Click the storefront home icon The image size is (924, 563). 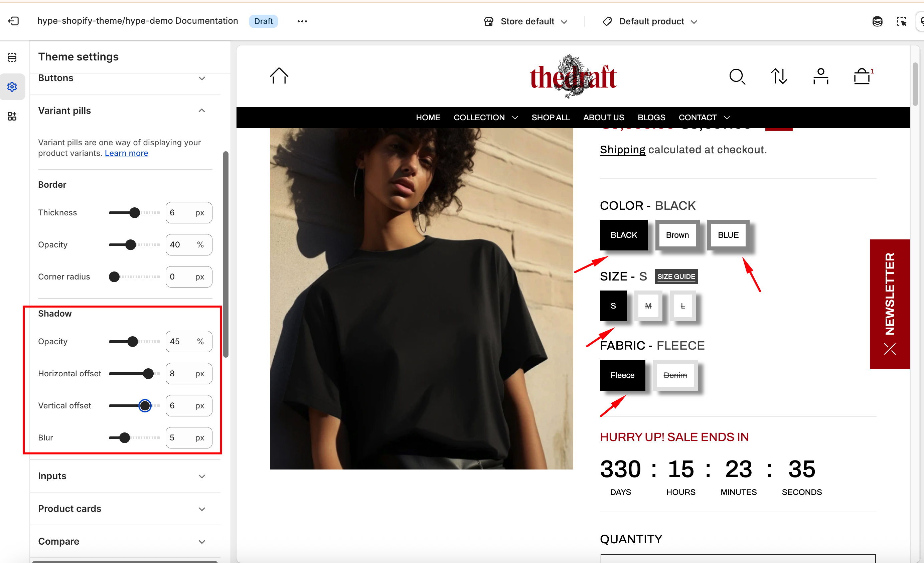pyautogui.click(x=279, y=76)
